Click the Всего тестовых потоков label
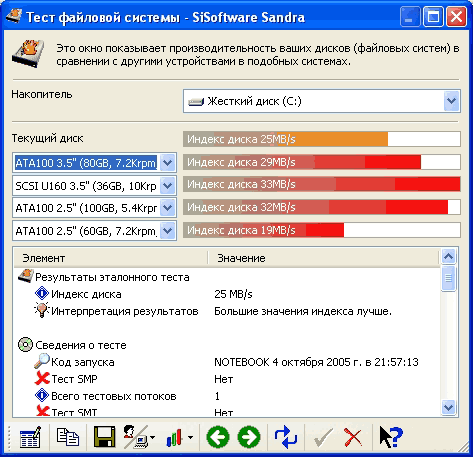Viewport: 473px width, 457px height. tap(114, 396)
